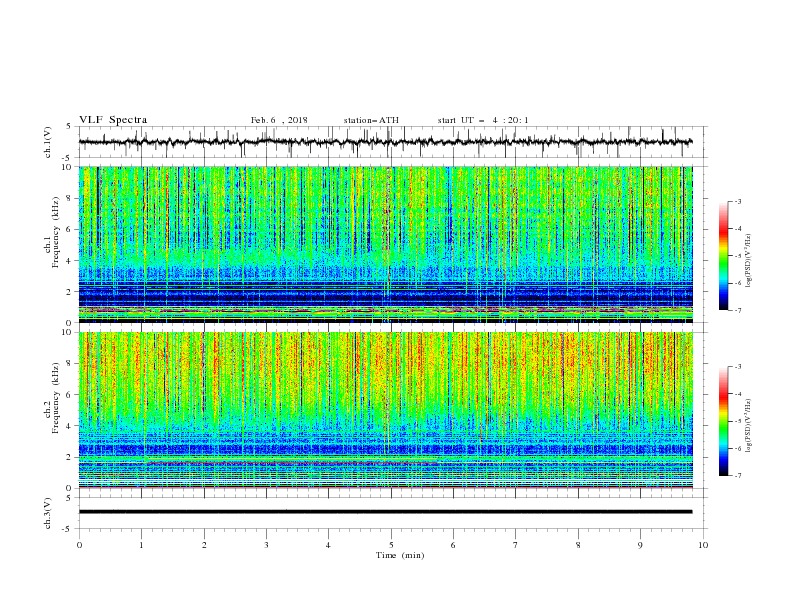Image resolution: width=792 pixels, height=612 pixels.
Task: Click the "Time (min)" axis label
Action: [x=400, y=555]
